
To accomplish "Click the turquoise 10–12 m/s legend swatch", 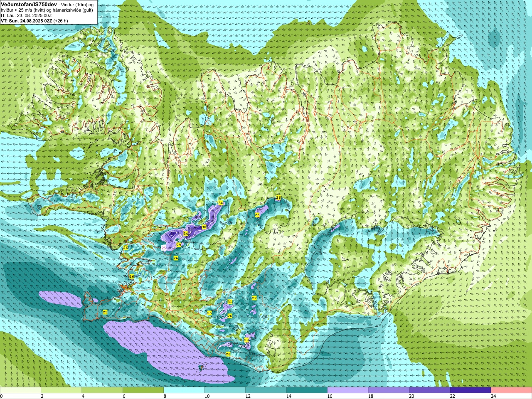I will point(225,390).
